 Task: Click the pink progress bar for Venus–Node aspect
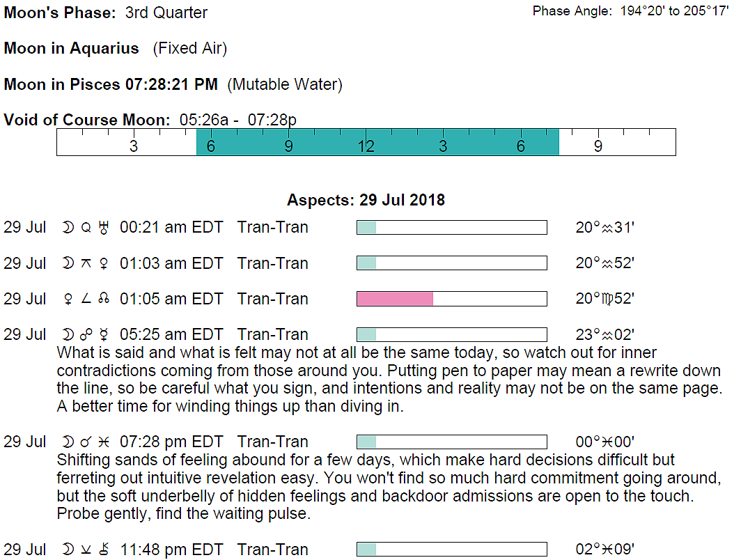tap(395, 299)
